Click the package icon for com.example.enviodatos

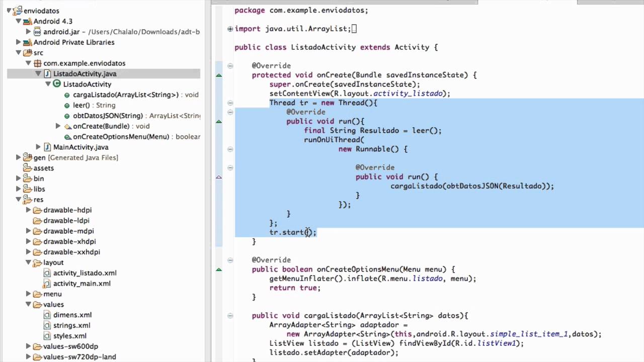click(37, 63)
